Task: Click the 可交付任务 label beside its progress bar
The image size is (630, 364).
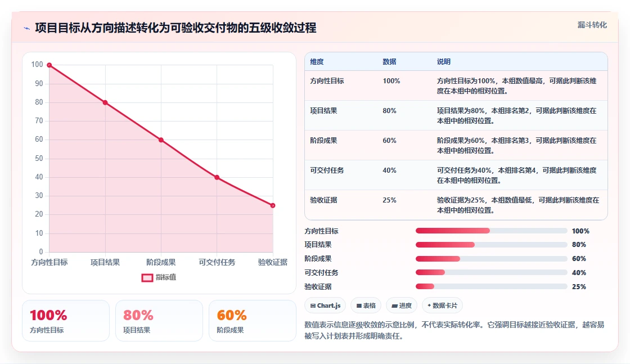Action: click(321, 273)
